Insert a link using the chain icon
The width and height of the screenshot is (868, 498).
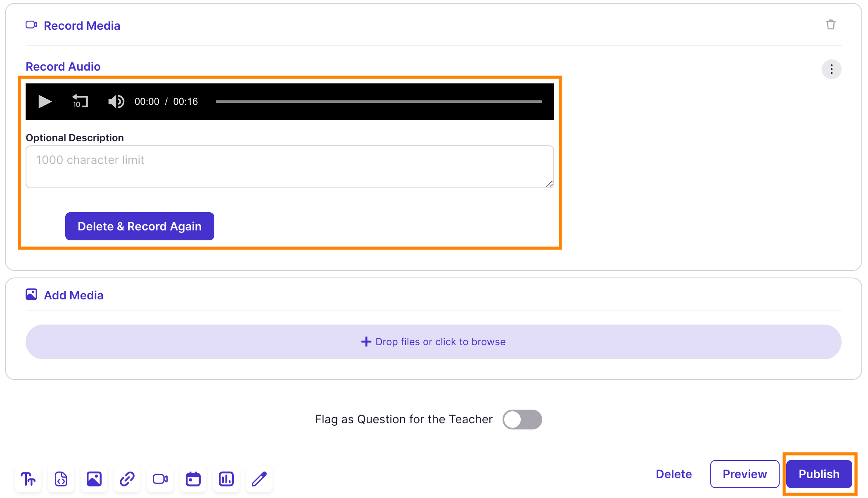point(127,479)
